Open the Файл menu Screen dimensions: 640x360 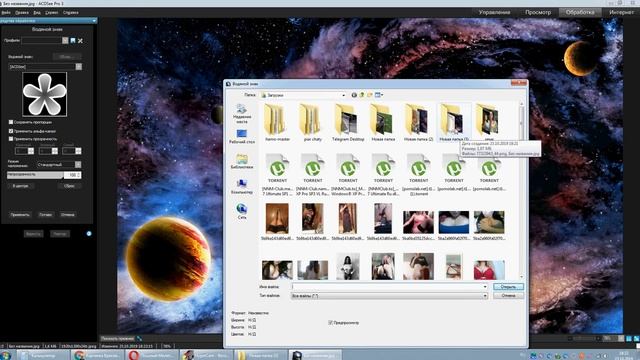6,13
